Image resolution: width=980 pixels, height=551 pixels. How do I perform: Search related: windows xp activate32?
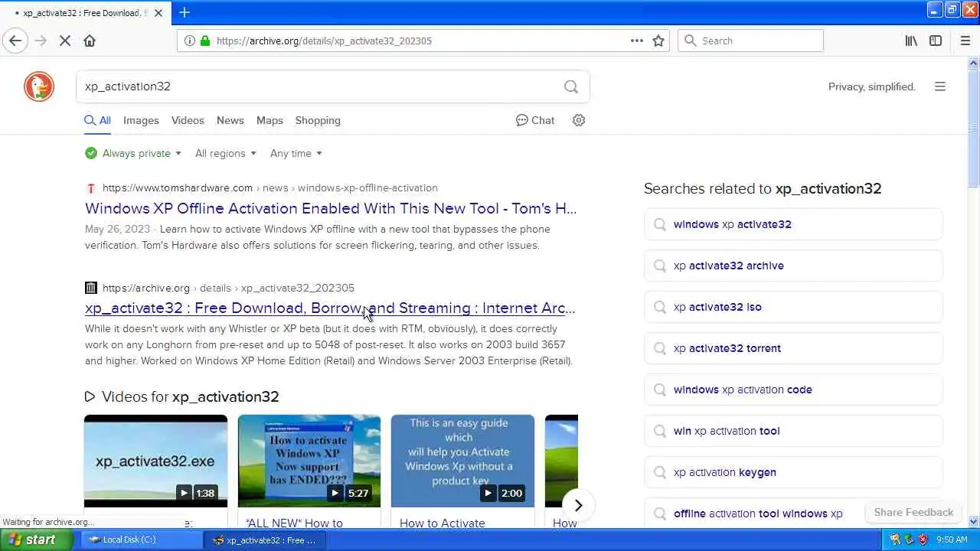click(x=793, y=224)
